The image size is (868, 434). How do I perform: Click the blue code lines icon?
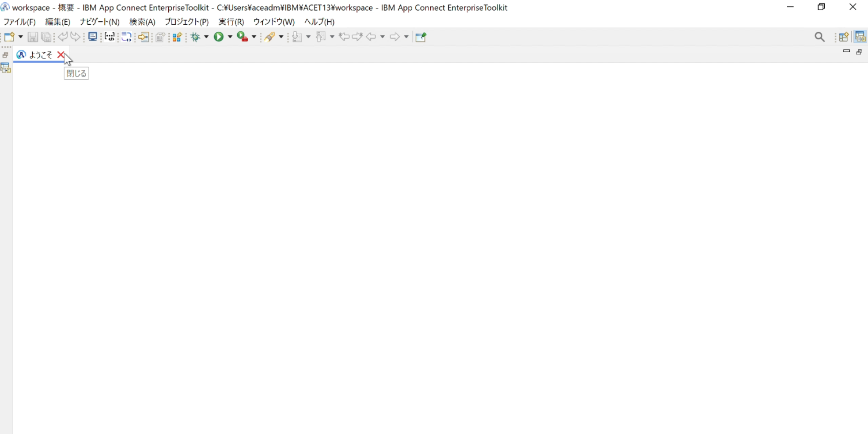[126, 37]
